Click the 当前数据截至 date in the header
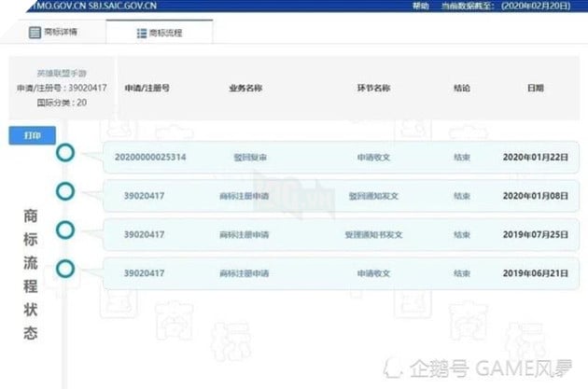588x389 pixels. tap(506, 6)
